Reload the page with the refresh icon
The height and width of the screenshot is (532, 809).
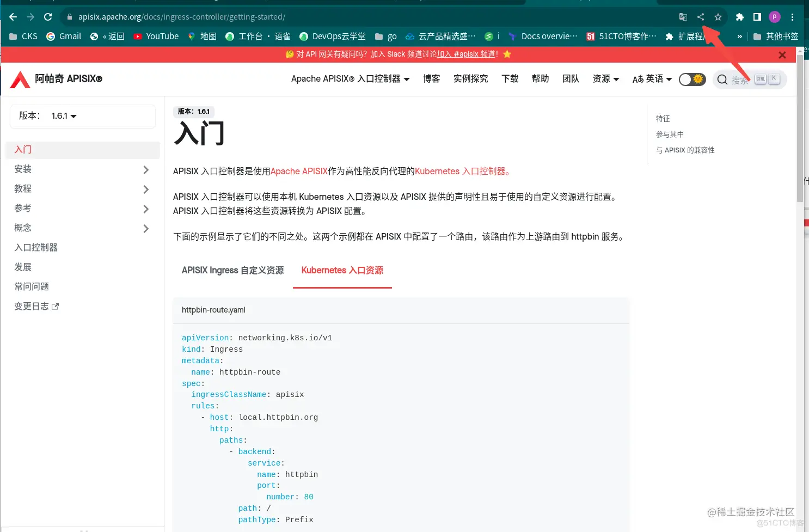coord(48,17)
